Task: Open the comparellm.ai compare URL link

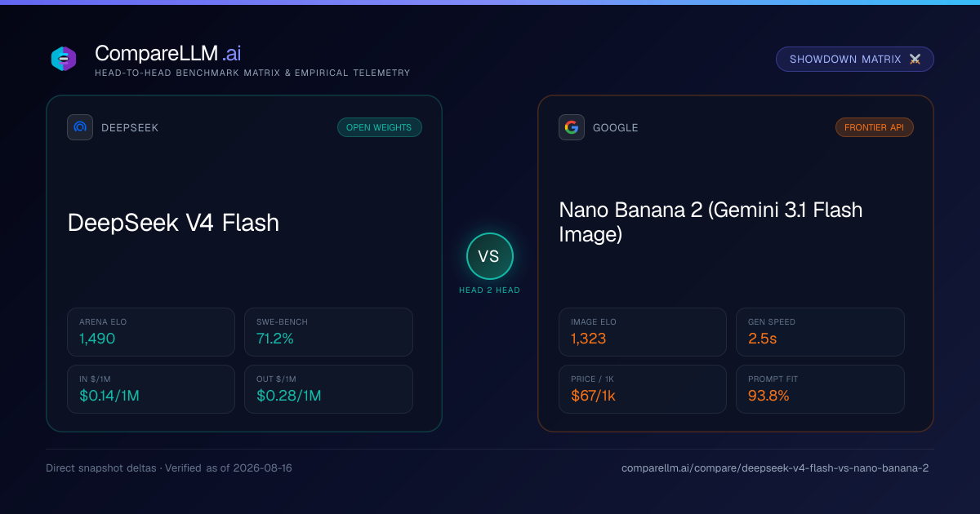Action: 775,468
